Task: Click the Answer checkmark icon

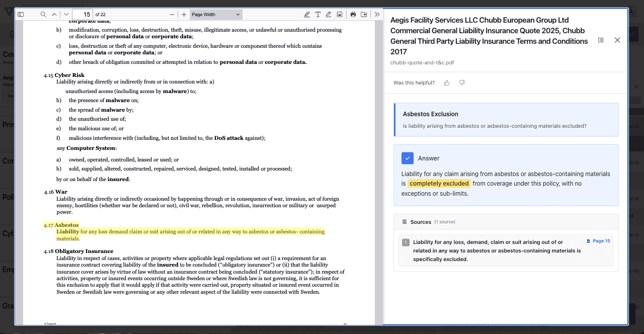Action: pyautogui.click(x=408, y=158)
